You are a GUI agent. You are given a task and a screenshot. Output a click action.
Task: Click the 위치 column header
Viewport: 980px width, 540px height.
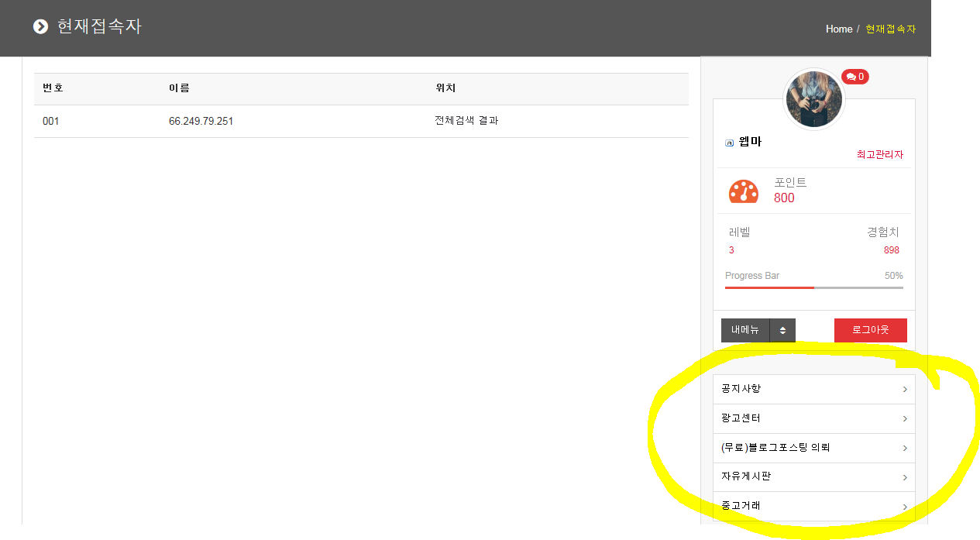click(x=445, y=88)
